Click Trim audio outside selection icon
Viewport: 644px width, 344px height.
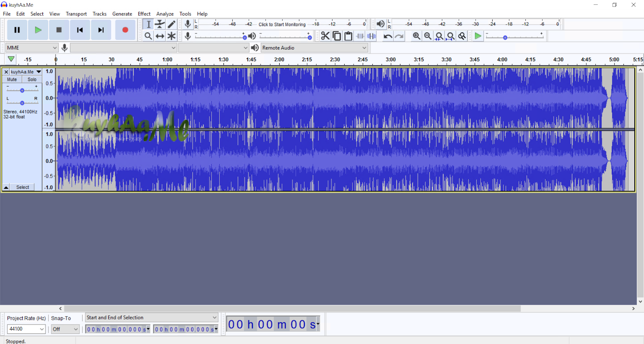[x=360, y=36]
